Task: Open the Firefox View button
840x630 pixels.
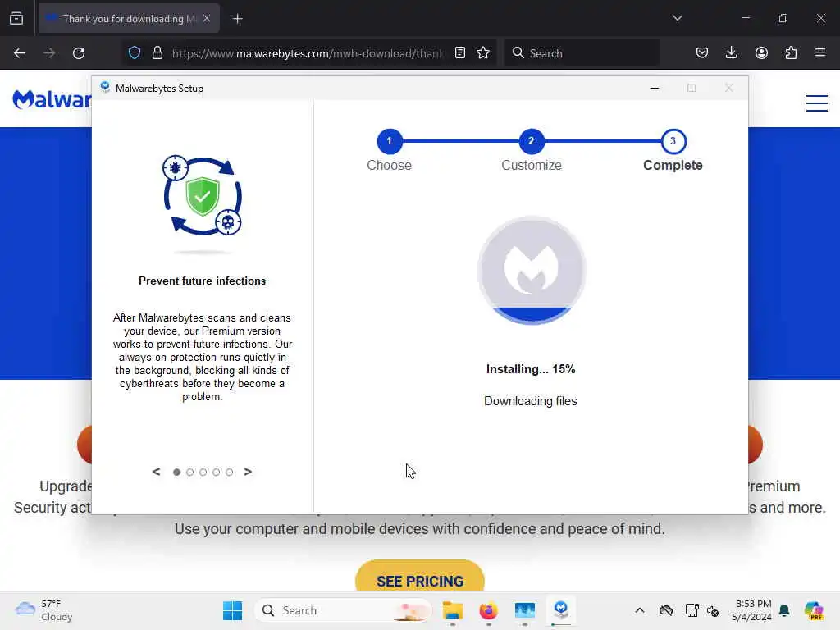Action: coord(16,19)
